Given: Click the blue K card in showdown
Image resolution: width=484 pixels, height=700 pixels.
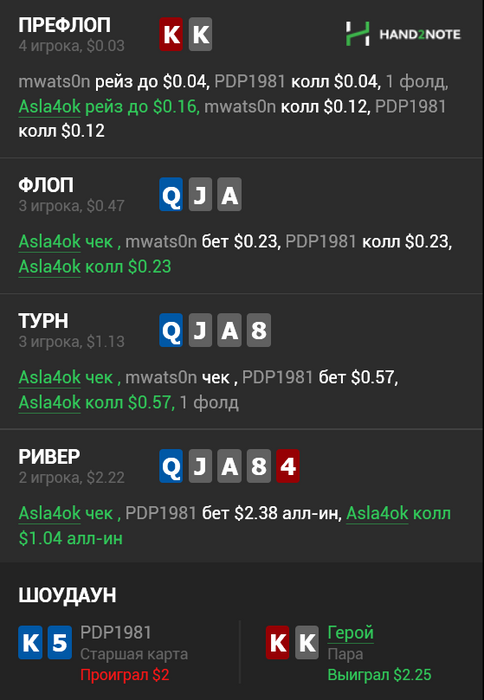Looking at the screenshot, I should [x=30, y=643].
